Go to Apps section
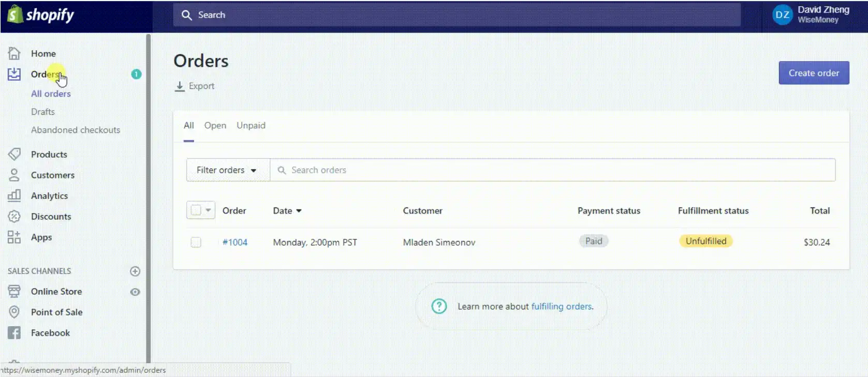Image resolution: width=868 pixels, height=377 pixels. point(41,237)
